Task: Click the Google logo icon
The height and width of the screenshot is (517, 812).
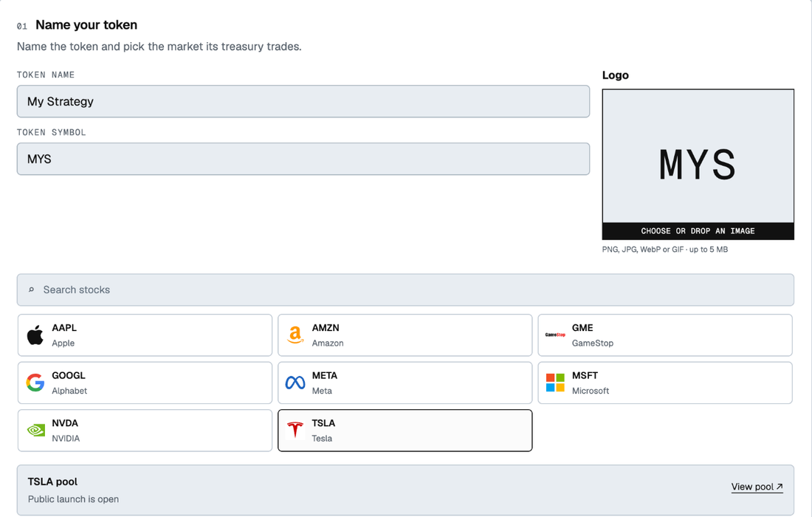Action: (x=35, y=383)
